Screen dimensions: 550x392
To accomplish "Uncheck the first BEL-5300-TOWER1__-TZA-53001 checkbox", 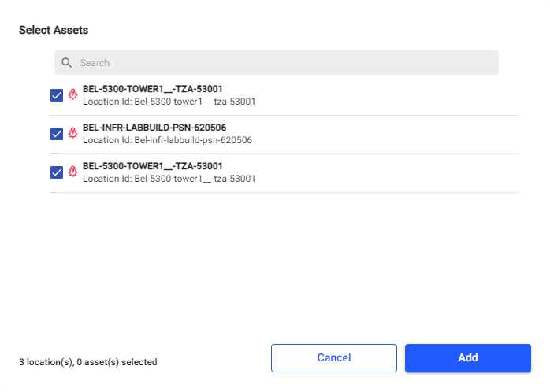I will (x=57, y=95).
